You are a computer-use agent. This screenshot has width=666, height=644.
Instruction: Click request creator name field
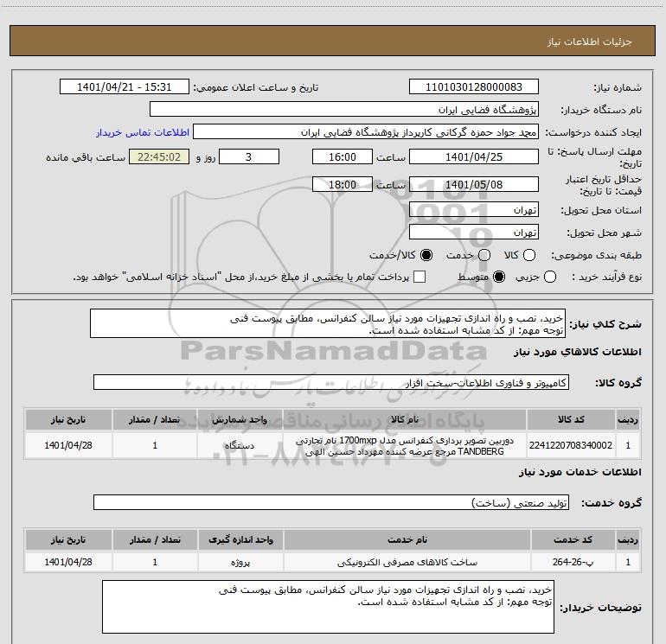pyautogui.click(x=366, y=132)
